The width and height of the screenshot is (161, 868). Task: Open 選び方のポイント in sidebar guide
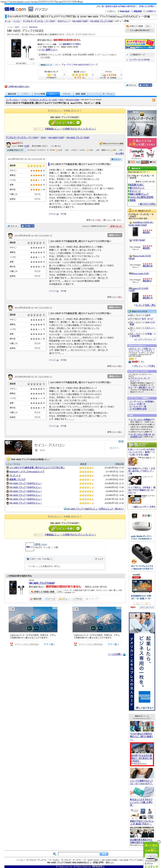click(x=137, y=188)
